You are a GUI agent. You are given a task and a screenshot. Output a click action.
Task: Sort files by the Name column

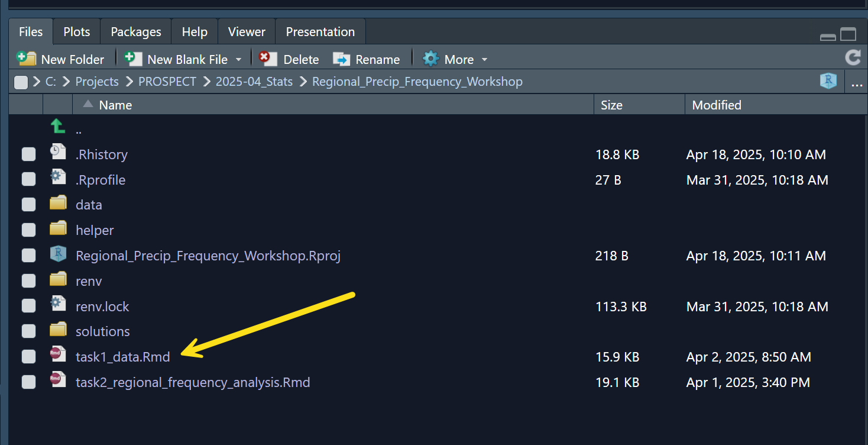click(x=115, y=105)
